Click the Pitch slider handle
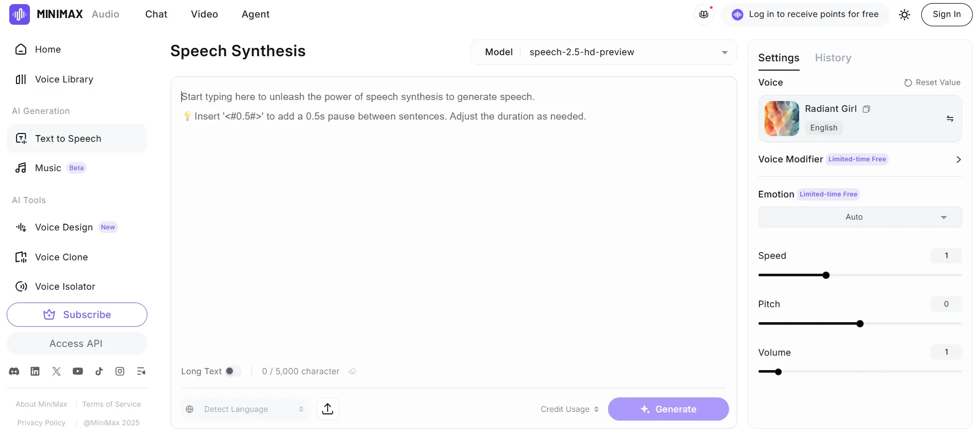 click(x=860, y=324)
